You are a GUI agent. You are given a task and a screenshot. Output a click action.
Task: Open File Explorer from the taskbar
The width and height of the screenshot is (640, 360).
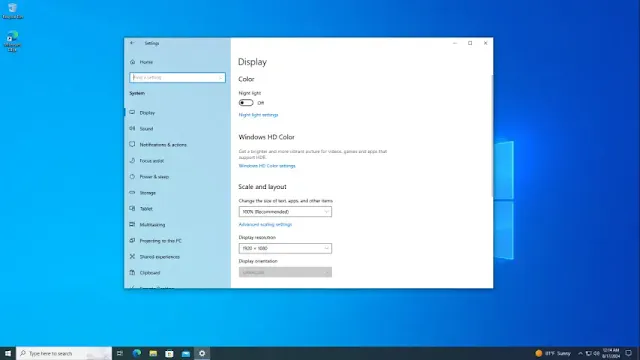coord(153,353)
